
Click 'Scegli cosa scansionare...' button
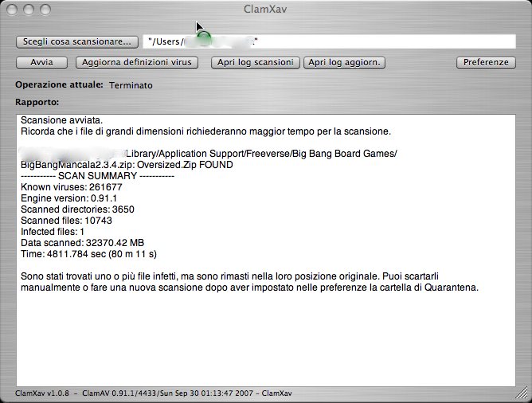coord(77,41)
